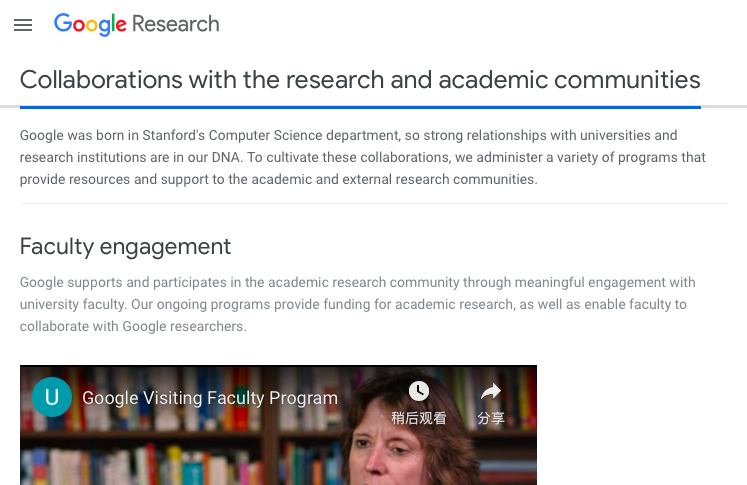Click the Research text beside Google logo
This screenshot has width=747, height=485.
176,25
